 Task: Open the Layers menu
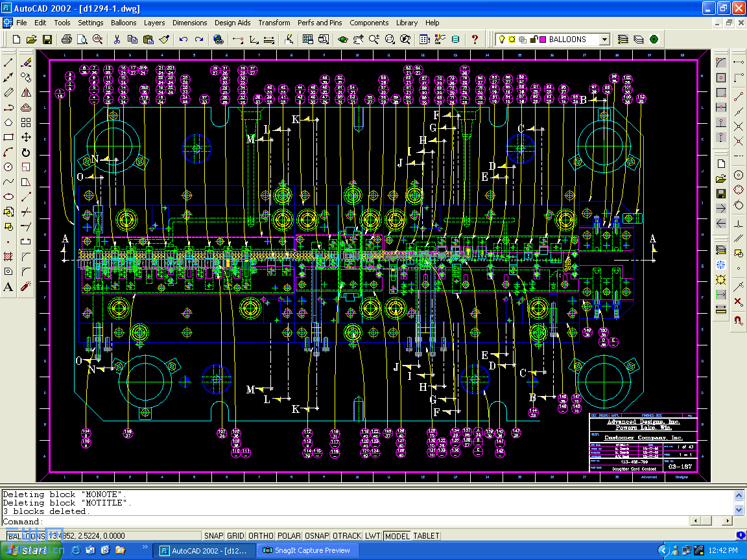pyautogui.click(x=154, y=23)
